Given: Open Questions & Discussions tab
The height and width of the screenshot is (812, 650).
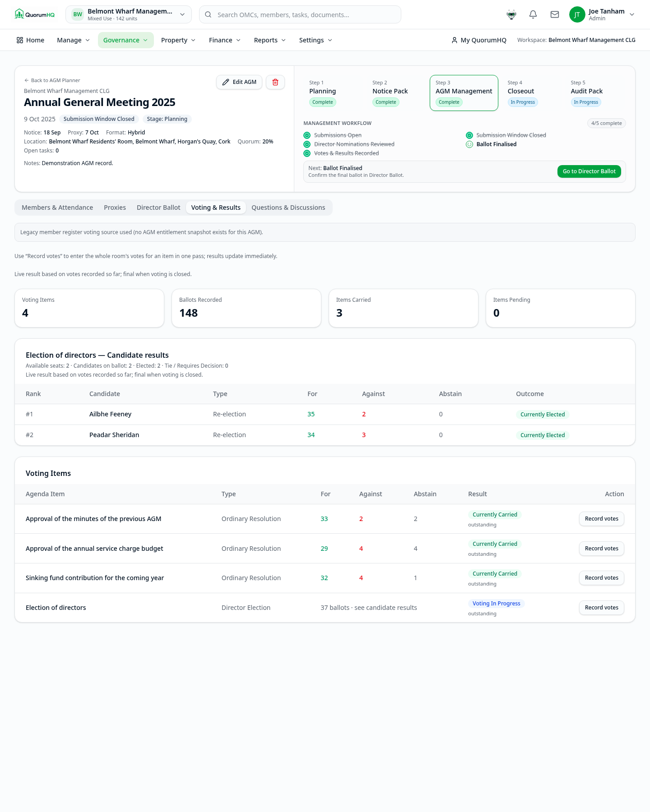Looking at the screenshot, I should 288,208.
